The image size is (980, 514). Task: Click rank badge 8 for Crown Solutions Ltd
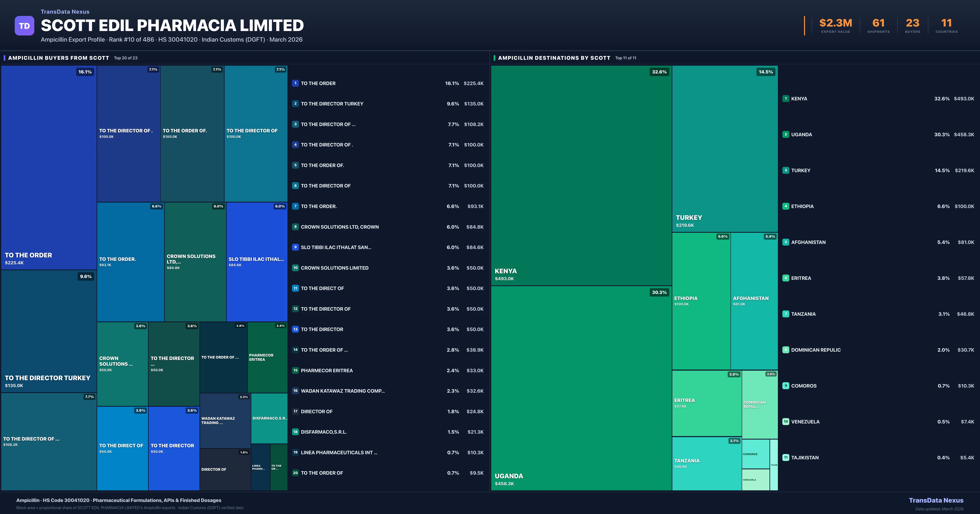[x=295, y=227]
